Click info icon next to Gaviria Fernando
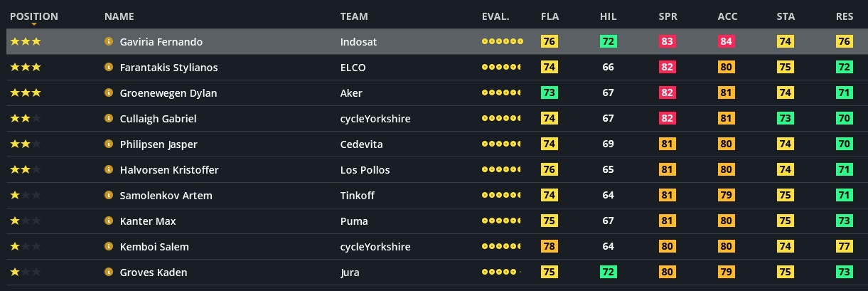The height and width of the screenshot is (291, 868). tap(109, 42)
